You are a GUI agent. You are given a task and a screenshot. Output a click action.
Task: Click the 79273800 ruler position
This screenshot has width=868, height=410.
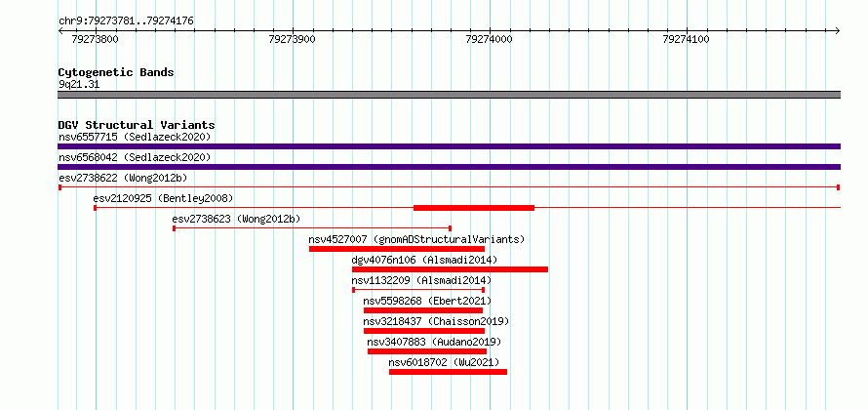96,39
